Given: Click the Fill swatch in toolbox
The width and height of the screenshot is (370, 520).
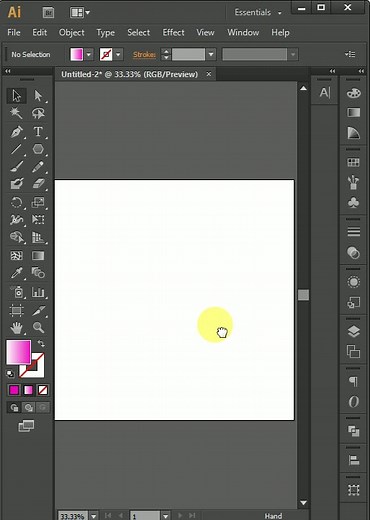Looking at the screenshot, I should [x=19, y=352].
